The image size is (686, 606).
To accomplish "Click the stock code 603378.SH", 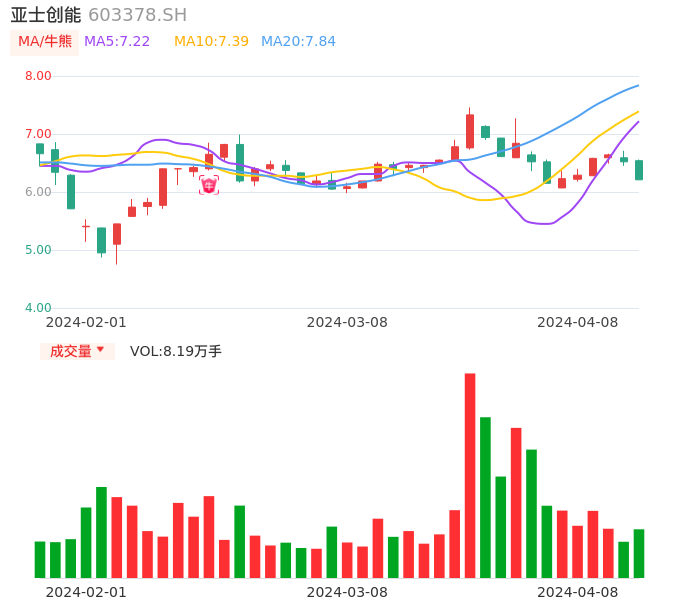I will 137,15.
